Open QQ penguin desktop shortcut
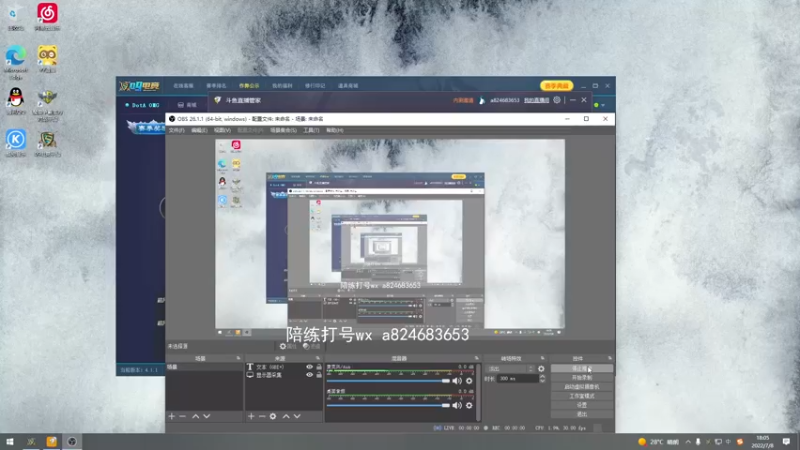800x450 pixels. (16, 101)
